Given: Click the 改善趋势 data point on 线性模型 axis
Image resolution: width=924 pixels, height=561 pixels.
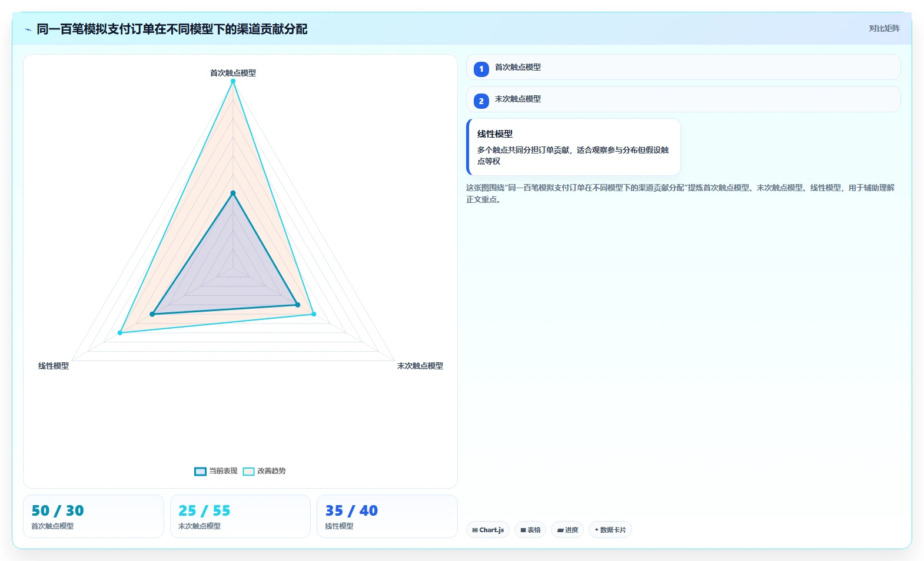Looking at the screenshot, I should (x=120, y=333).
